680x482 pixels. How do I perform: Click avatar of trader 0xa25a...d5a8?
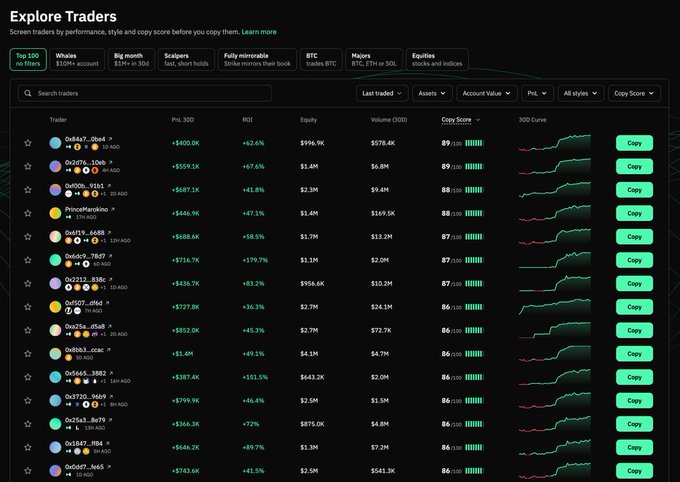click(55, 330)
